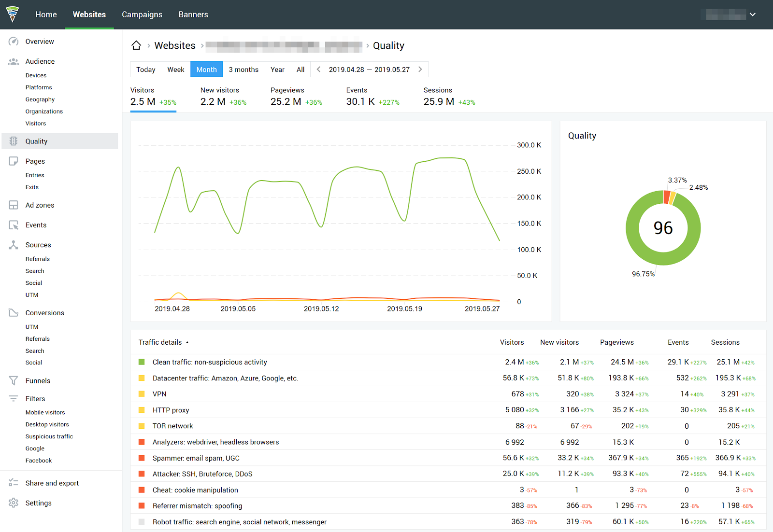This screenshot has width=773, height=532.
Task: Open Mobile visitors filter
Action: [x=45, y=412]
